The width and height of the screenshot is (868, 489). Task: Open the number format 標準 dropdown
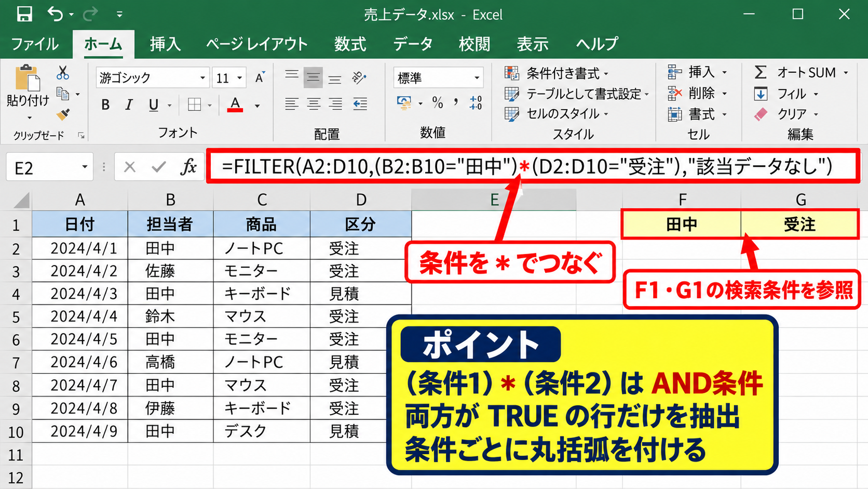coord(477,78)
